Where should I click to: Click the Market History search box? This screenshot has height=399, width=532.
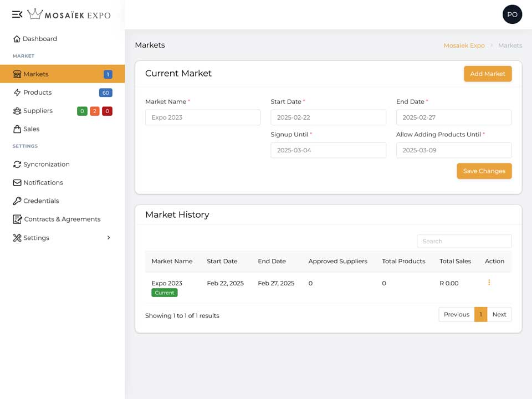[x=464, y=241]
